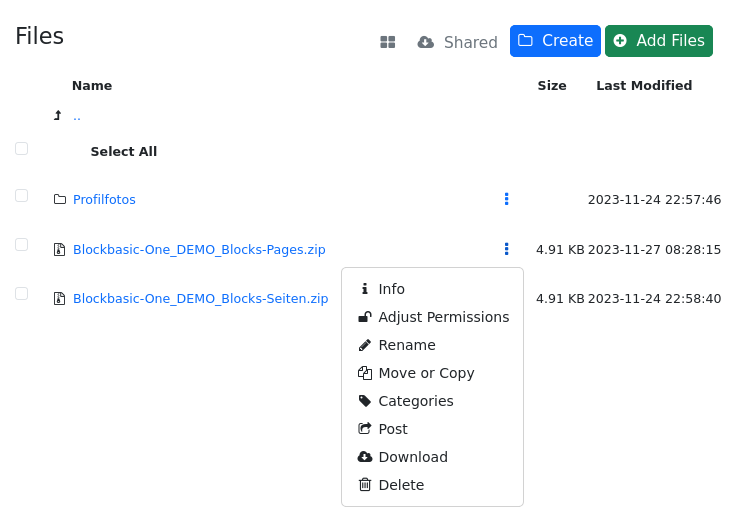This screenshot has width=735, height=528.
Task: Toggle the Select All checkbox
Action: (22, 149)
